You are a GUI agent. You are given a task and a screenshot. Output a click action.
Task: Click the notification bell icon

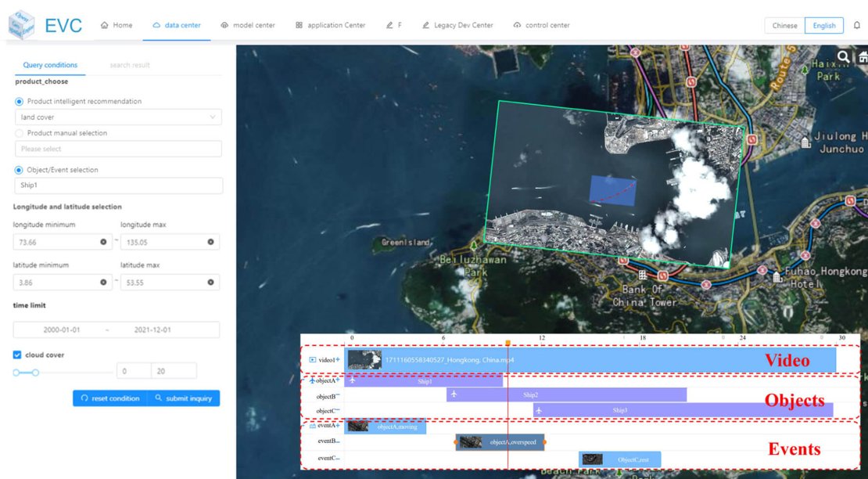pos(856,25)
